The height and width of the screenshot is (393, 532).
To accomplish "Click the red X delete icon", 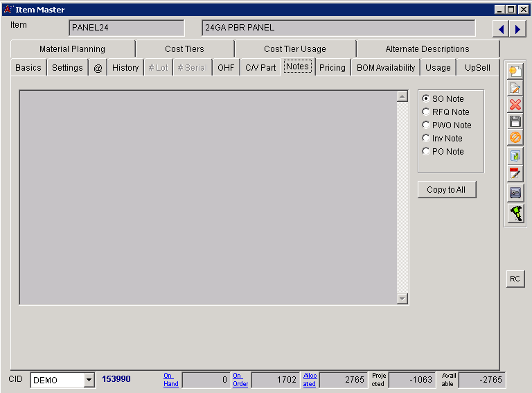I will click(x=515, y=105).
